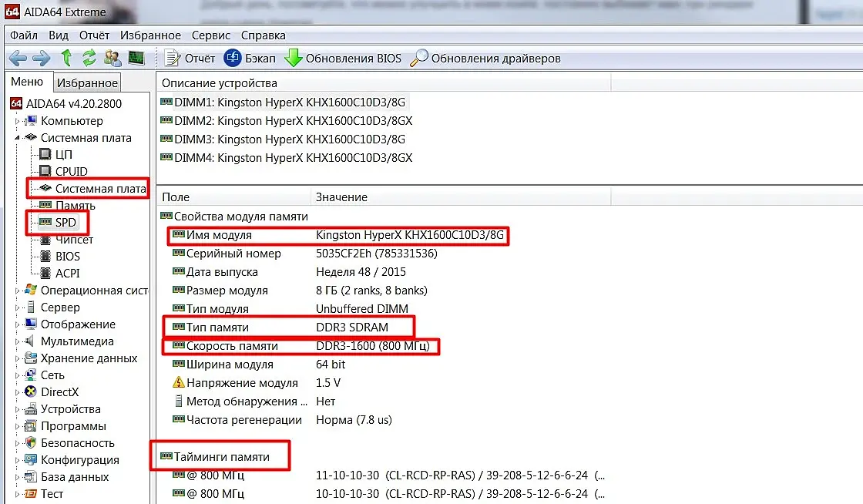Select DIMM1 Kingston HyperX row
Viewport: 863px width, 504px height.
tap(283, 102)
